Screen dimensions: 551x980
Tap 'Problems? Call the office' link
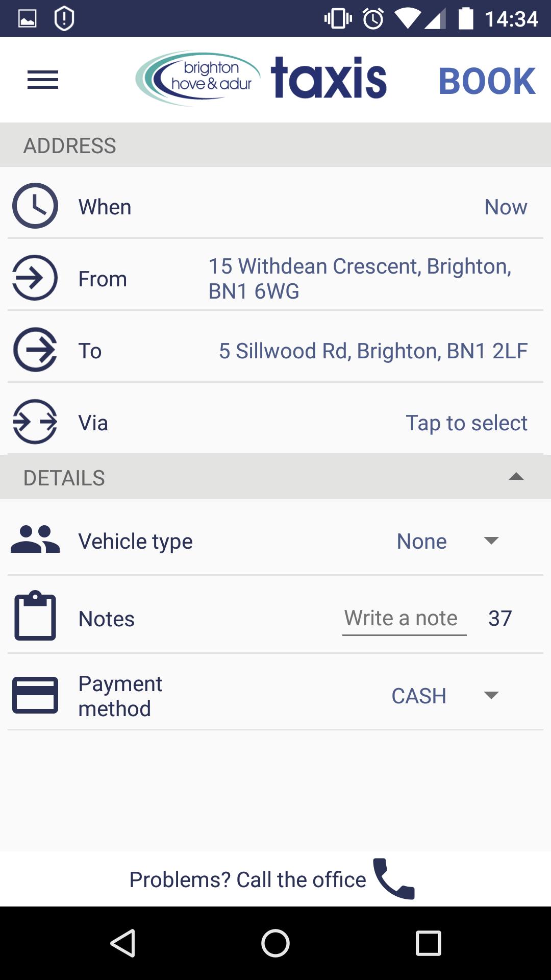click(247, 879)
